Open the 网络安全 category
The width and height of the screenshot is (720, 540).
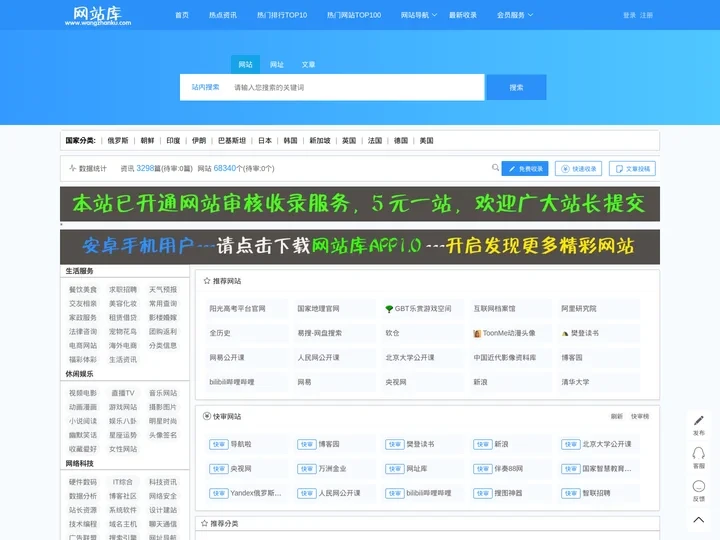point(163,496)
